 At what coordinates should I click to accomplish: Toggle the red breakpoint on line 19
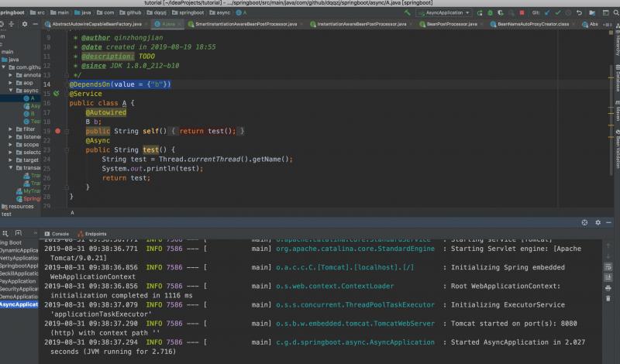[x=57, y=131]
